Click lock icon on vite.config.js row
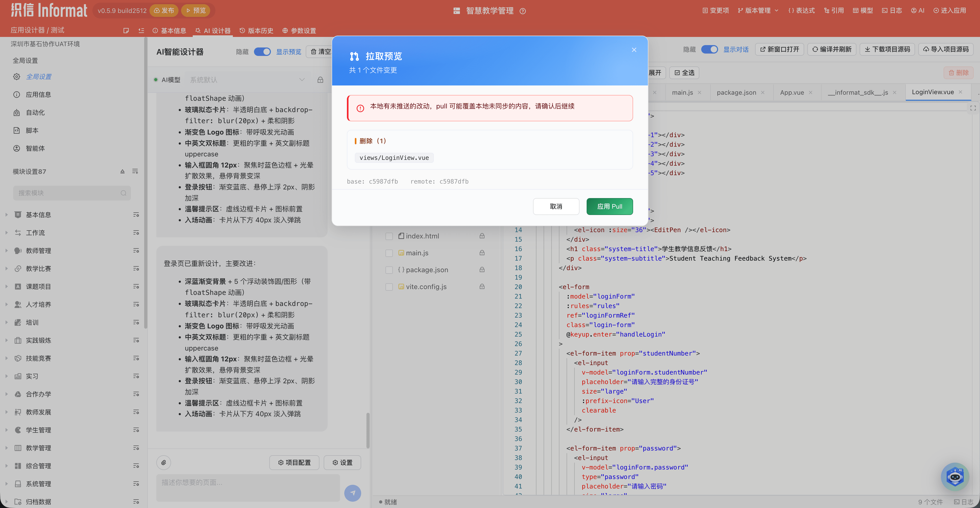This screenshot has width=980, height=508. pyautogui.click(x=482, y=286)
